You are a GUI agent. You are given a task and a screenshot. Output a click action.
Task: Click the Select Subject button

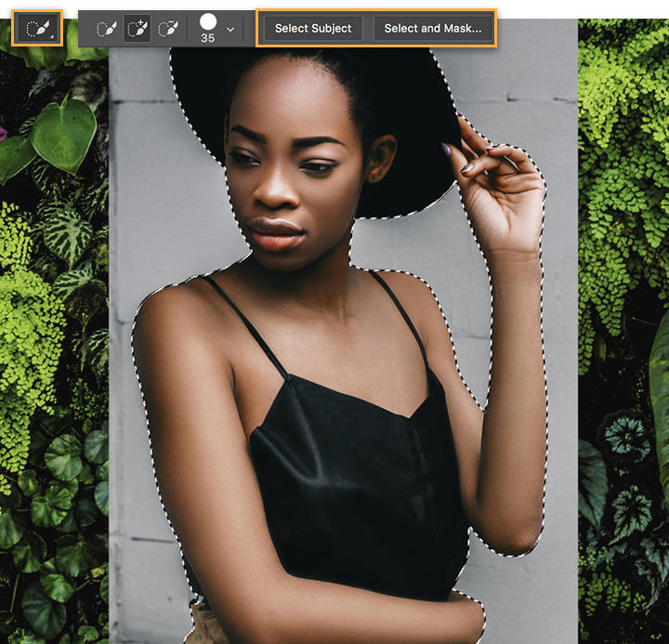pyautogui.click(x=313, y=28)
